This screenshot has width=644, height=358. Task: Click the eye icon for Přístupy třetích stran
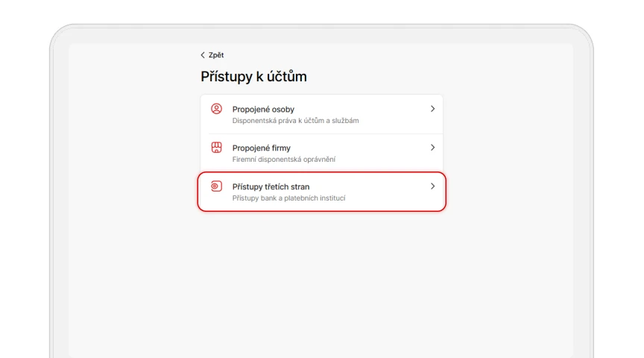[216, 186]
